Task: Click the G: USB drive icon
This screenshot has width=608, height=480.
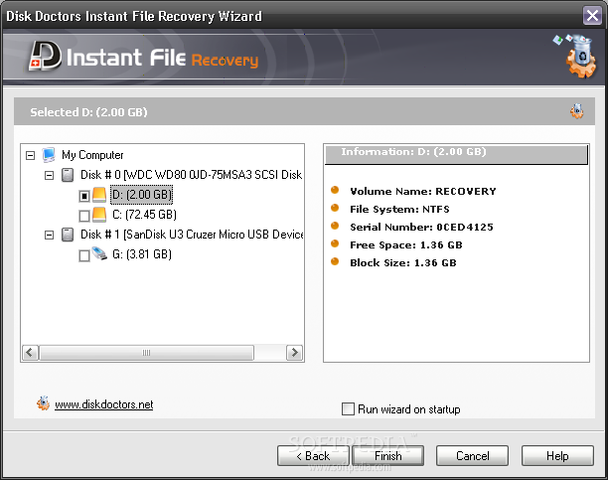Action: 99,254
